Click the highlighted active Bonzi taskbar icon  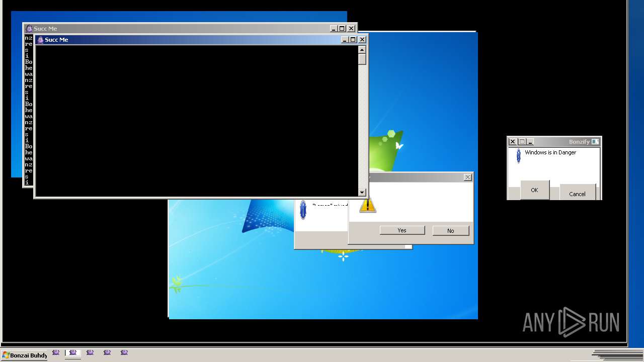[x=72, y=352]
